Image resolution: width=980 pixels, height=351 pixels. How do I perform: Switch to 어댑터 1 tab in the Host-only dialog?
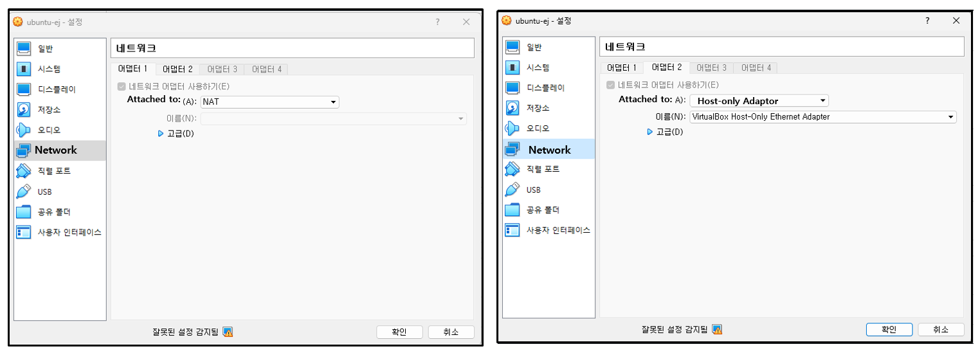(622, 67)
